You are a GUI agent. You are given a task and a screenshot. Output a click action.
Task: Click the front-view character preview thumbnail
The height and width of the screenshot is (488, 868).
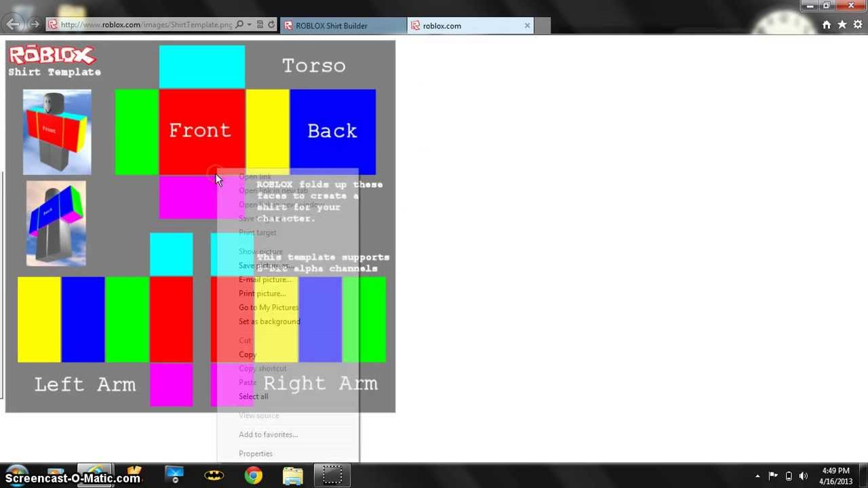[57, 132]
